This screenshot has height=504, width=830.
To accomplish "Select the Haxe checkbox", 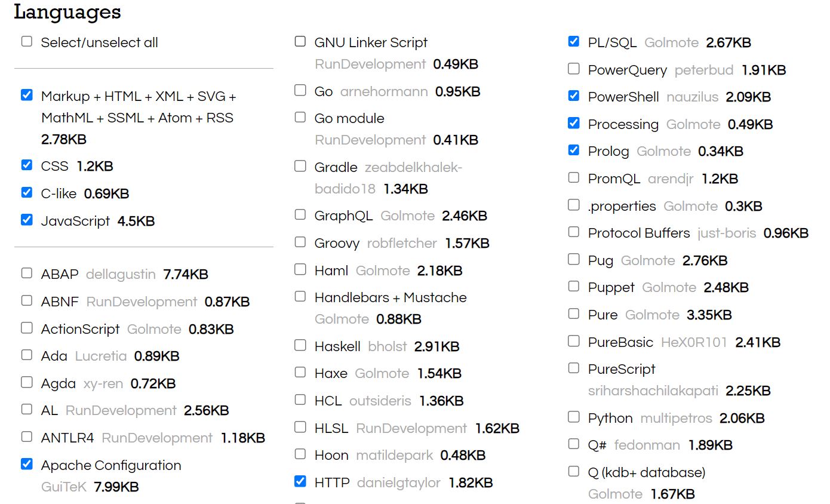I will coord(300,373).
